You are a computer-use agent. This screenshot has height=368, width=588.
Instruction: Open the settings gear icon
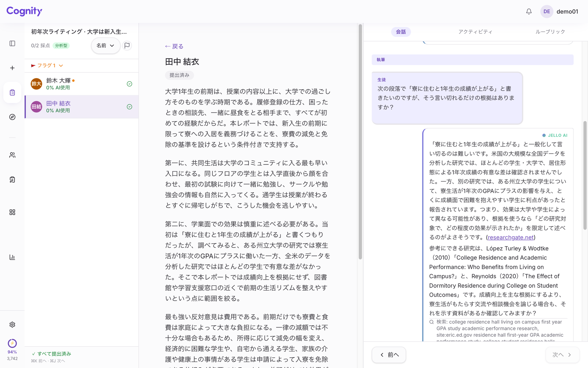click(x=12, y=325)
